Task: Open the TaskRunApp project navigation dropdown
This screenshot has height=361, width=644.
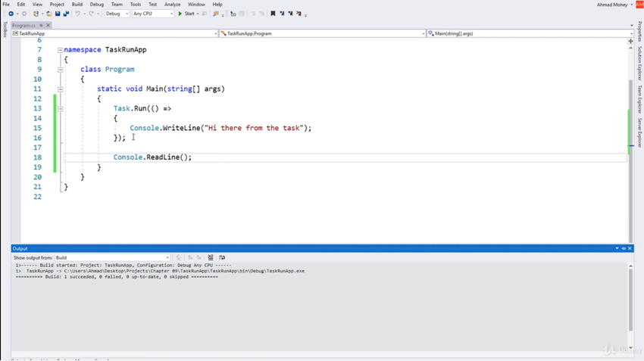Action: point(114,33)
